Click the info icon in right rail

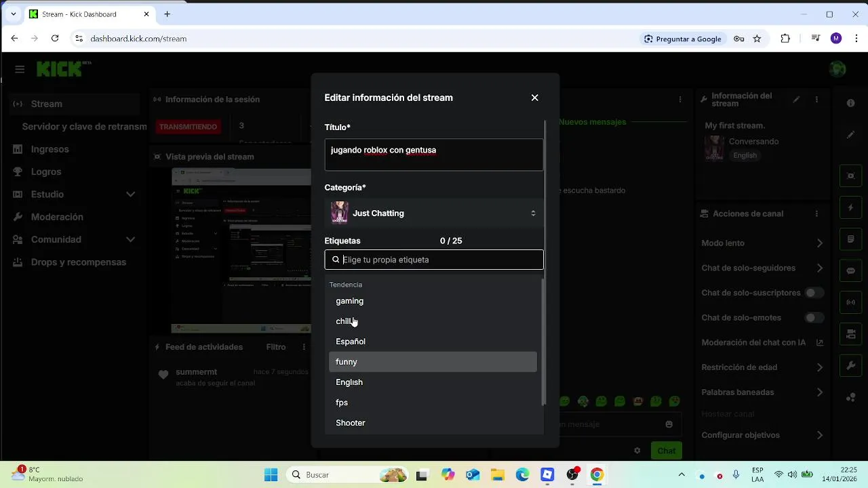(850, 103)
